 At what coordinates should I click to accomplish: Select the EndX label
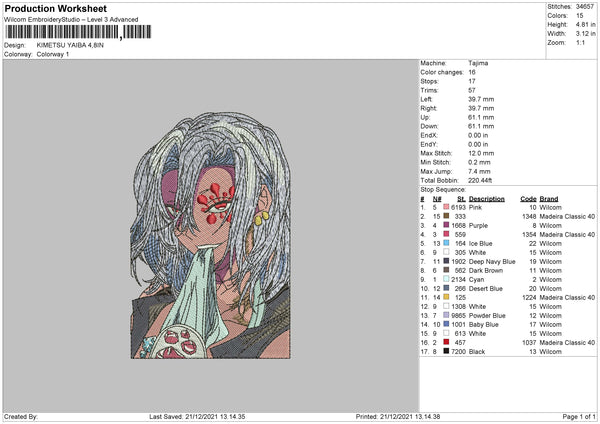coord(429,135)
